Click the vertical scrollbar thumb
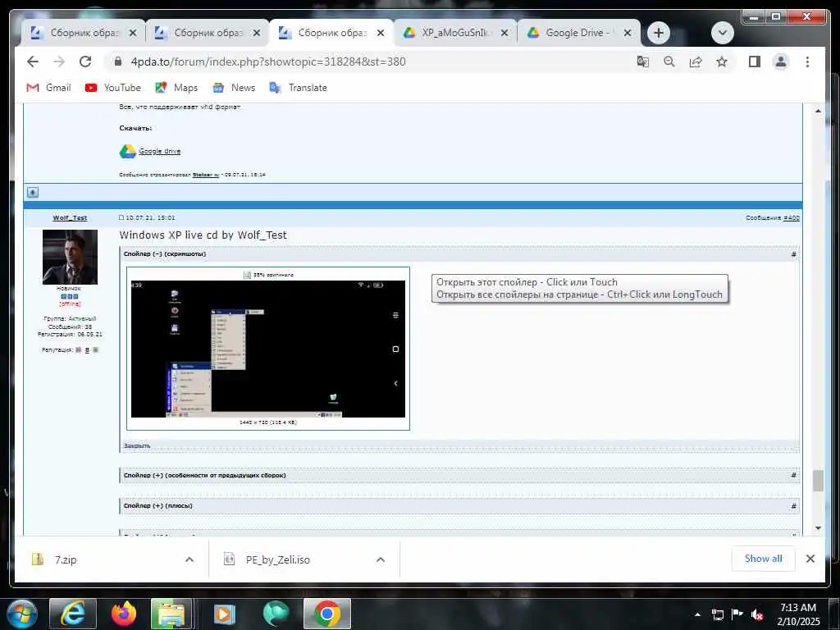 click(x=818, y=481)
